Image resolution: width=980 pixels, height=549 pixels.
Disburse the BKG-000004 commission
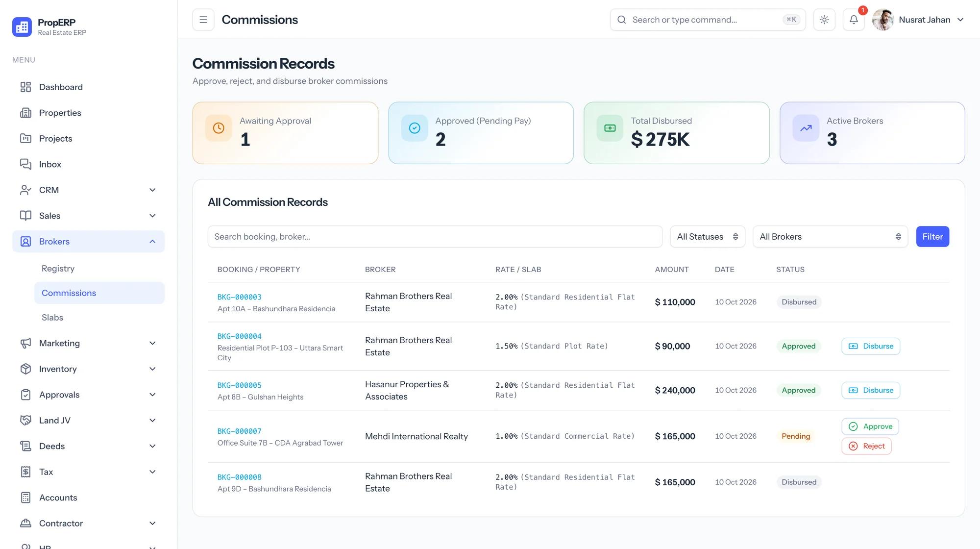coord(871,346)
